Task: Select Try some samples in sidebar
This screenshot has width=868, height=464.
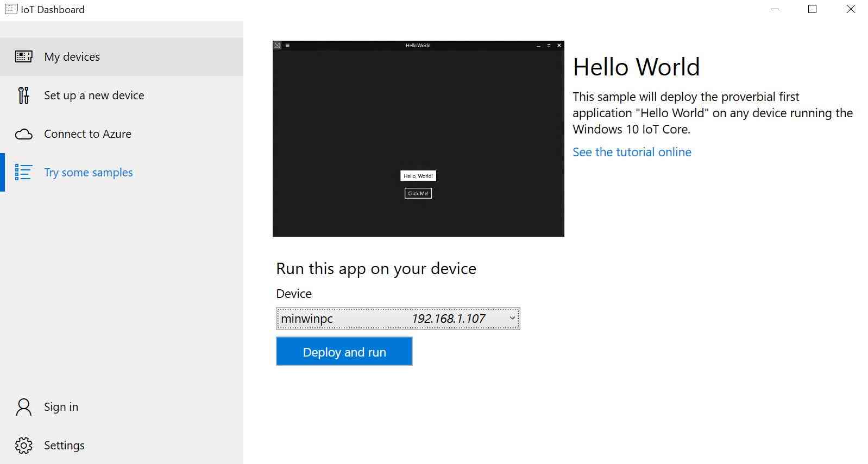Action: (x=122, y=173)
